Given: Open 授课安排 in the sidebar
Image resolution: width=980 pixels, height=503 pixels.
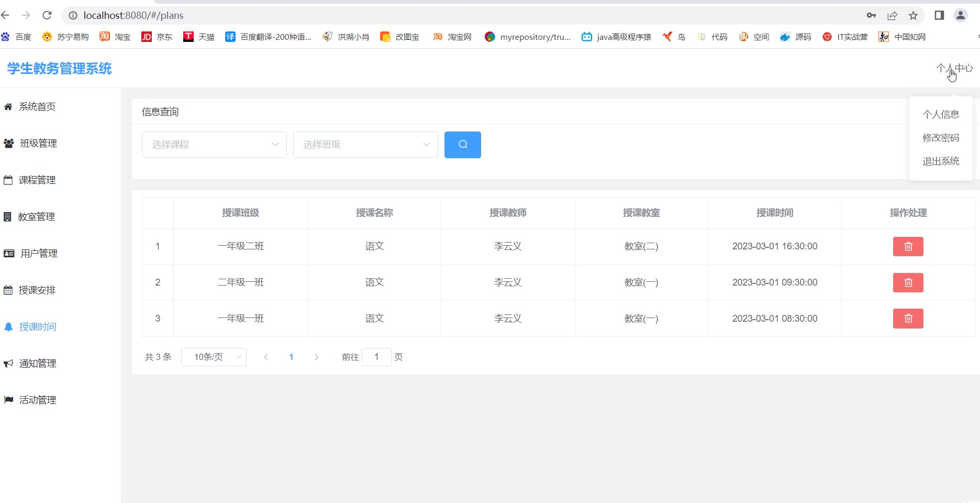Looking at the screenshot, I should pos(37,290).
